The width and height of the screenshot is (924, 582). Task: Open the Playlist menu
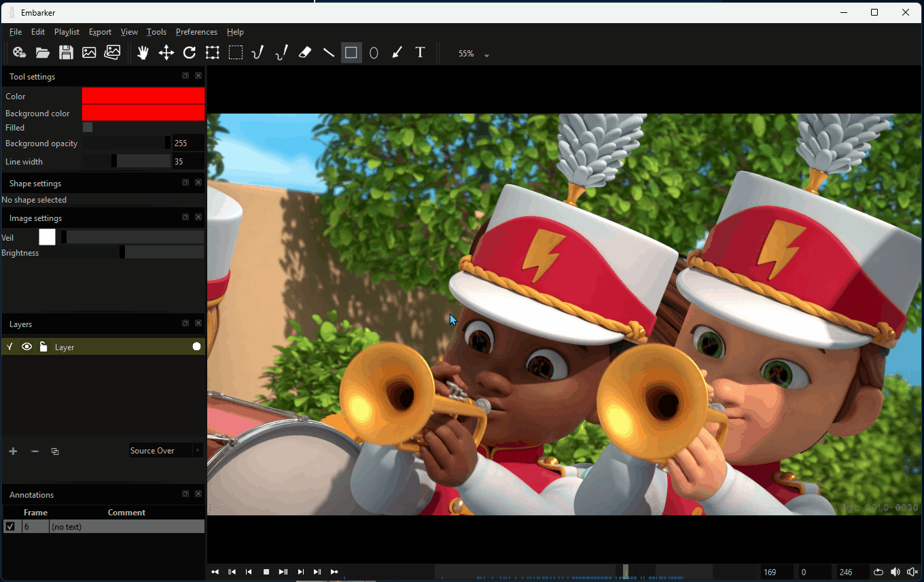(x=67, y=32)
